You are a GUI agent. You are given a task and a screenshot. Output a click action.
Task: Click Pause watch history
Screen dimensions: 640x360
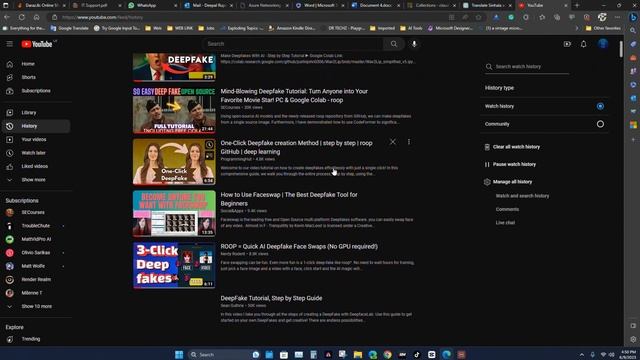514,164
